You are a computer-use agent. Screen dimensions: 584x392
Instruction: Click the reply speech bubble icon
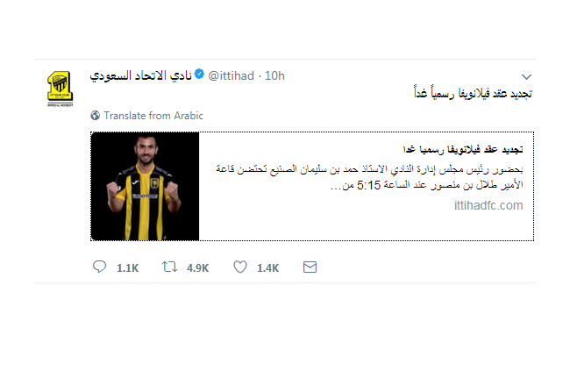[x=99, y=267]
